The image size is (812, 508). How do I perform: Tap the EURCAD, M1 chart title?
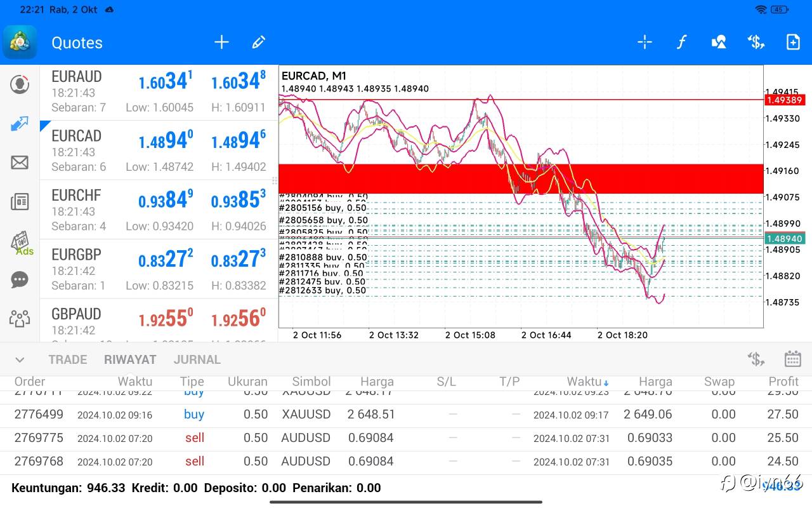tap(314, 76)
